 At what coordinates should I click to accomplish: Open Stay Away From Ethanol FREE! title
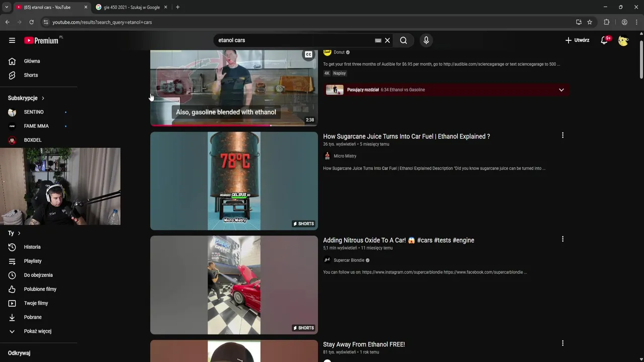(364, 344)
